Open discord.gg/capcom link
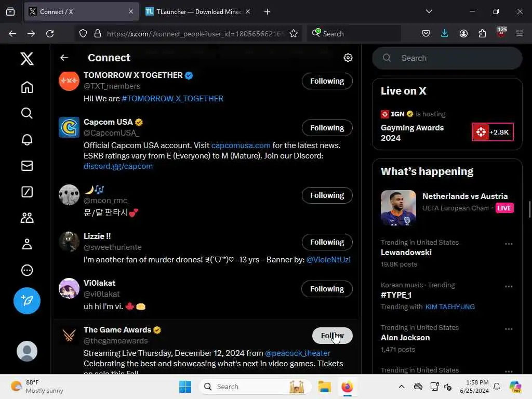 118,166
